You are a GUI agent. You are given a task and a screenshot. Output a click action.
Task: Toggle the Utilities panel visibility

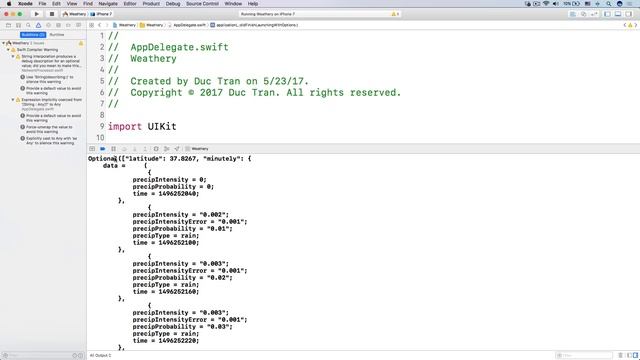(x=629, y=14)
